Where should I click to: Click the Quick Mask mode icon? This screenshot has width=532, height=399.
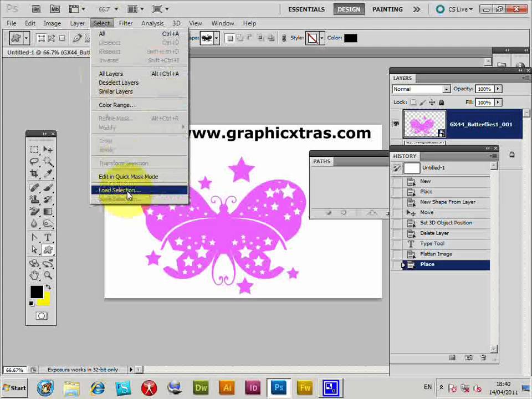click(41, 316)
